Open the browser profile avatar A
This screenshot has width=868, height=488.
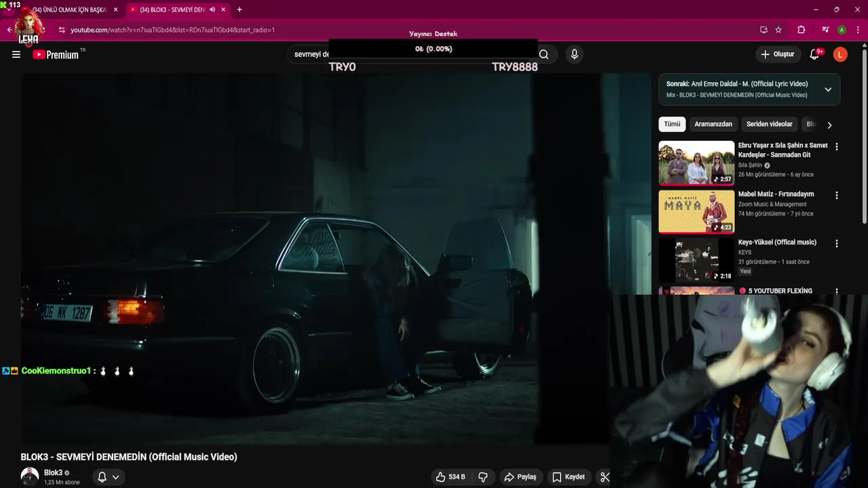(x=842, y=30)
